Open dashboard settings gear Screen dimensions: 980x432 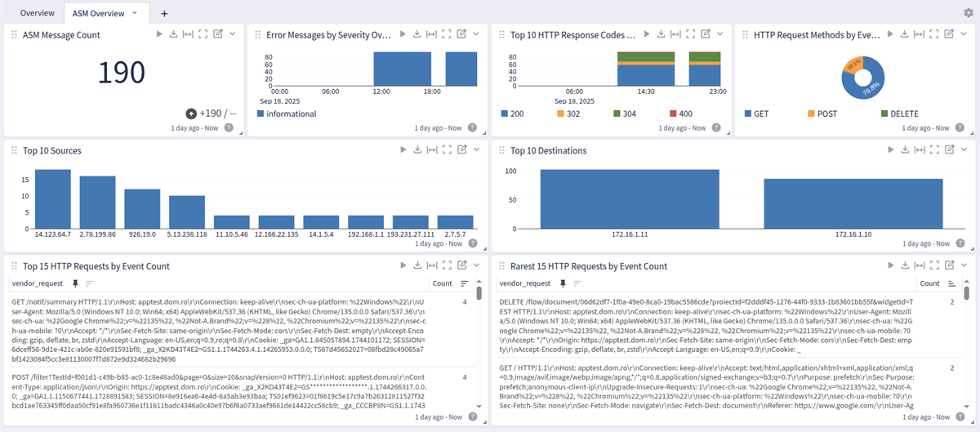(x=969, y=13)
